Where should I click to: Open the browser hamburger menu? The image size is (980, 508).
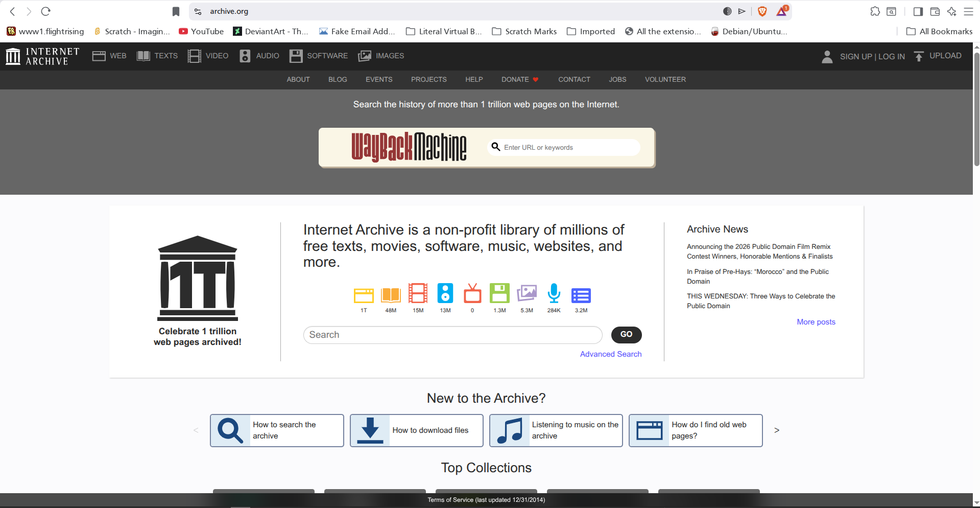968,11
